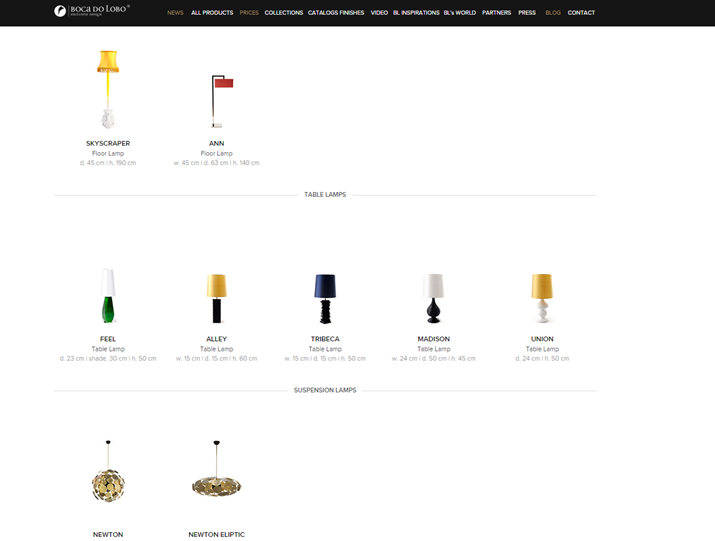Open CATALOGS FINISHES in the navigation
The height and width of the screenshot is (541, 715).
click(336, 13)
